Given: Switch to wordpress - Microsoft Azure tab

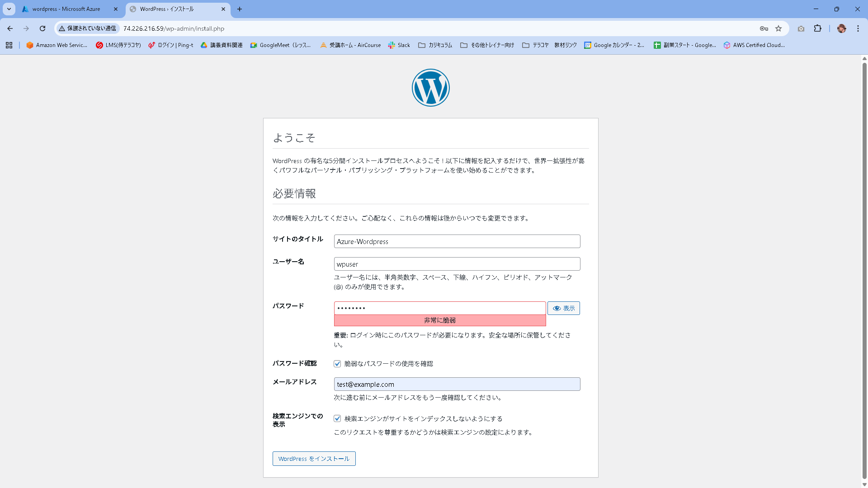Looking at the screenshot, I should coord(66,9).
